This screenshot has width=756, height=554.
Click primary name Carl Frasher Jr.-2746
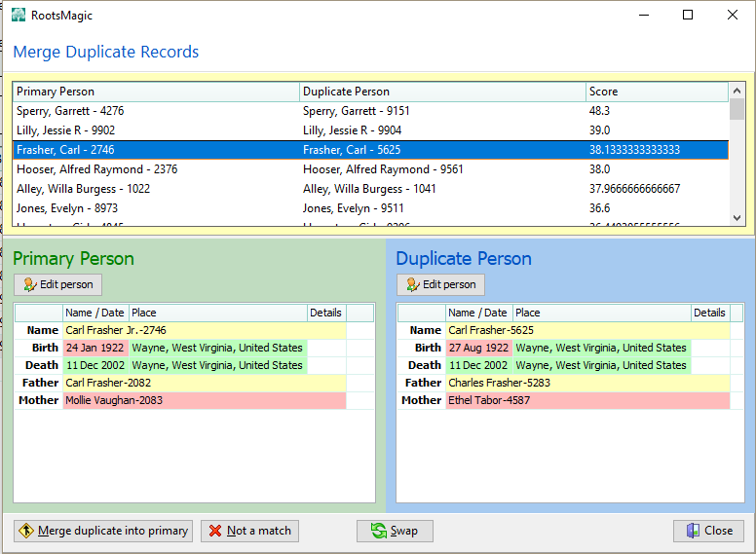205,330
